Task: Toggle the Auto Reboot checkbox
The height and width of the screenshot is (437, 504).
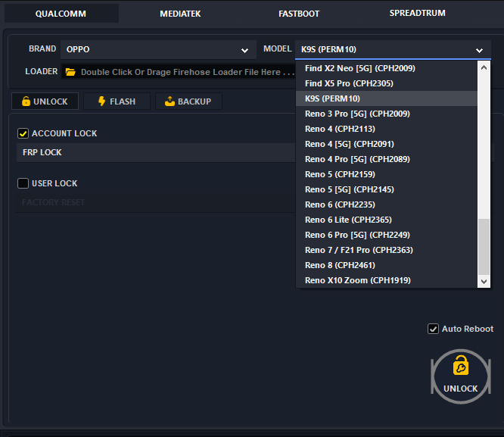Action: [x=433, y=329]
